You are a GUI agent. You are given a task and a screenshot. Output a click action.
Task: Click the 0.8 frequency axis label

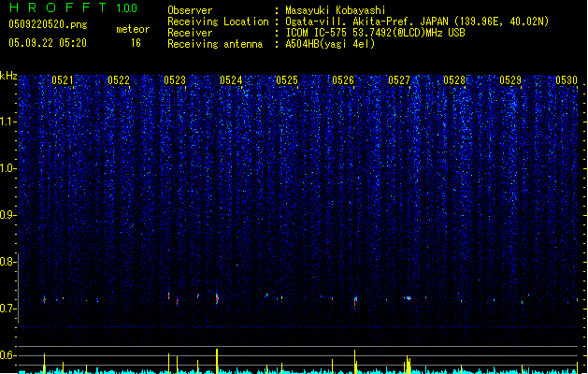coord(8,262)
